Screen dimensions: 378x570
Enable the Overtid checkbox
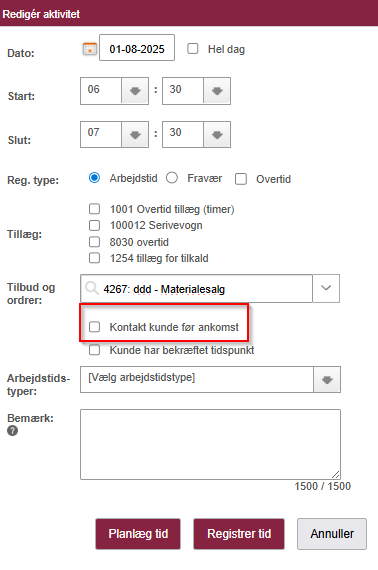241,179
